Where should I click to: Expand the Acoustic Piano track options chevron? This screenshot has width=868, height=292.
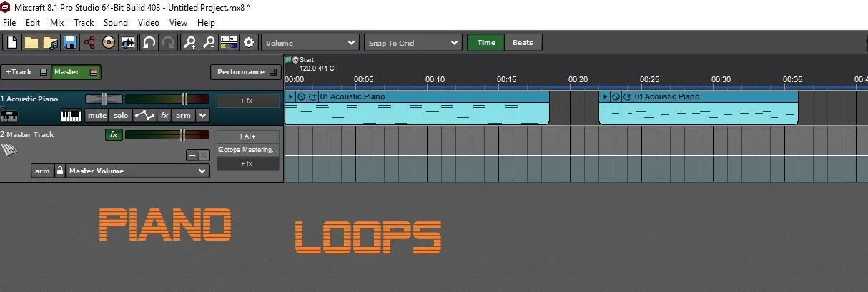click(203, 116)
